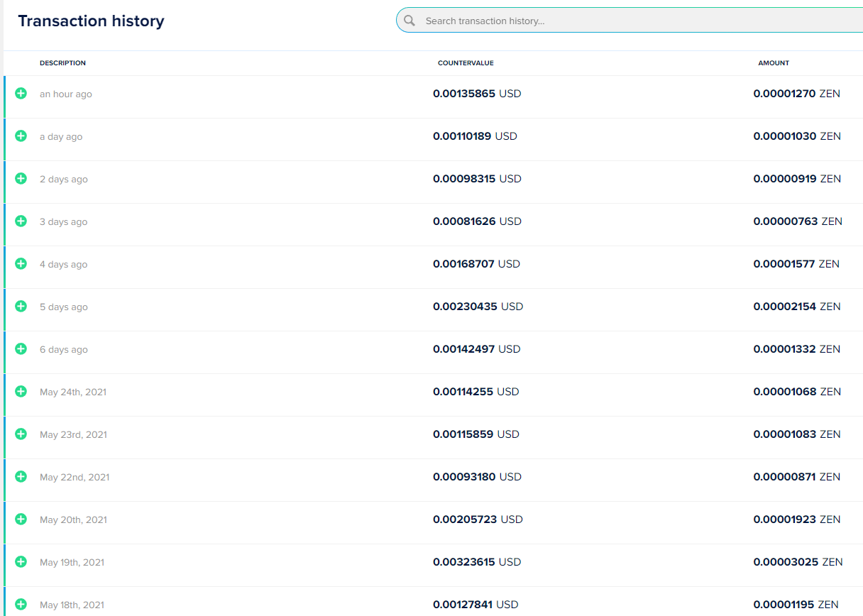Select the '3 days ago' transaction label
This screenshot has width=863, height=616.
point(64,221)
